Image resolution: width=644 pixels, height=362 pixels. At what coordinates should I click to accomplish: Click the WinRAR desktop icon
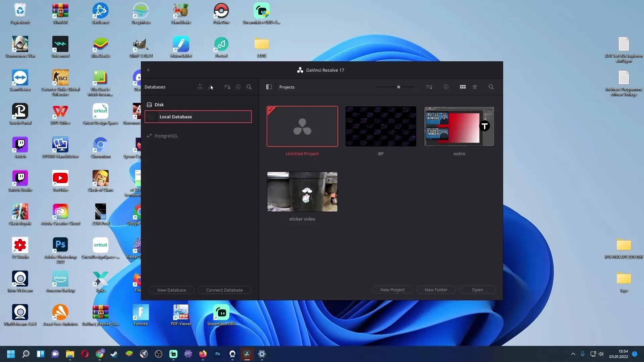[60, 13]
